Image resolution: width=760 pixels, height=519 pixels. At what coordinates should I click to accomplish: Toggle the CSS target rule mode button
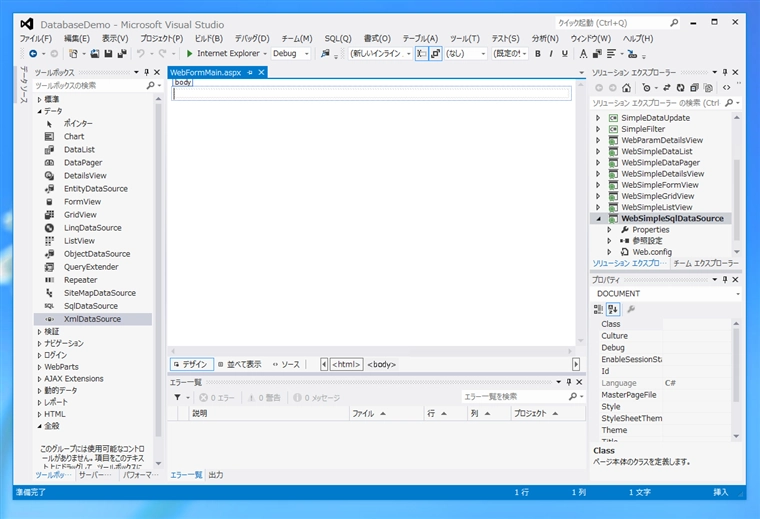[422, 54]
